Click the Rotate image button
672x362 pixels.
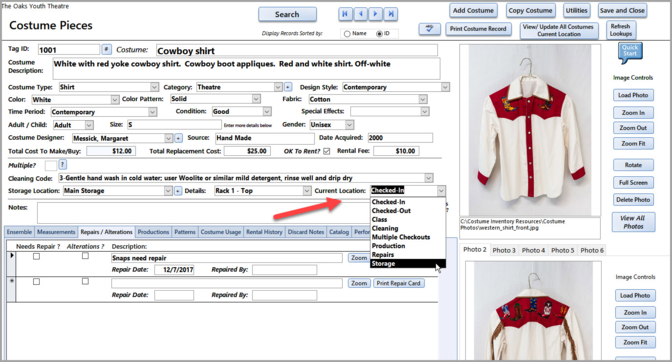click(633, 165)
